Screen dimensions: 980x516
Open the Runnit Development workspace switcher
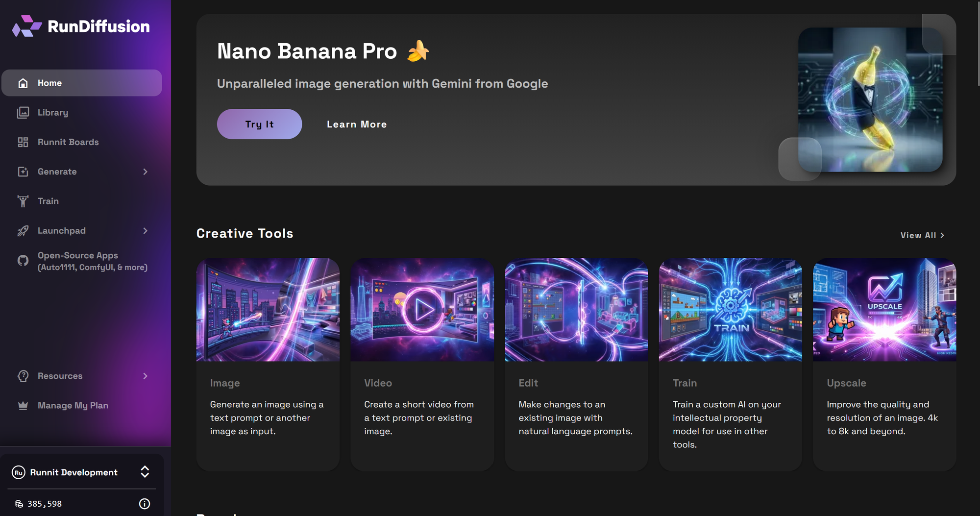(x=145, y=472)
